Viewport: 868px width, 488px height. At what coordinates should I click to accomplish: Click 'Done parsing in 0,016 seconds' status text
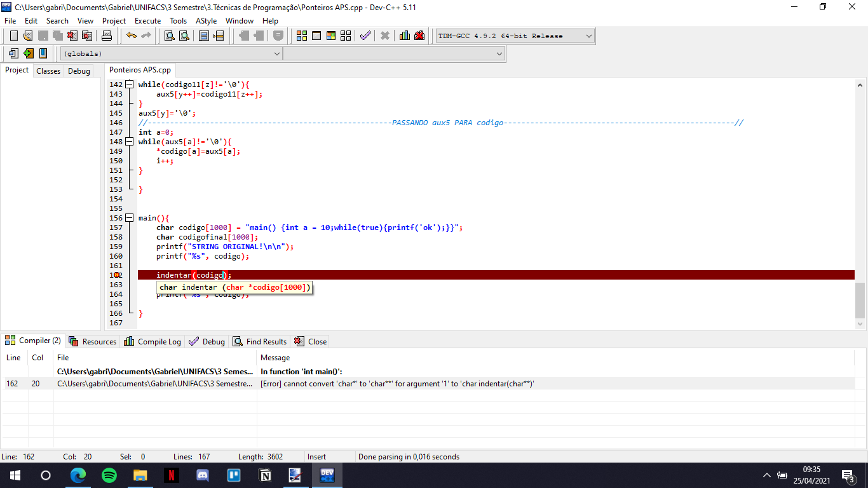click(409, 457)
